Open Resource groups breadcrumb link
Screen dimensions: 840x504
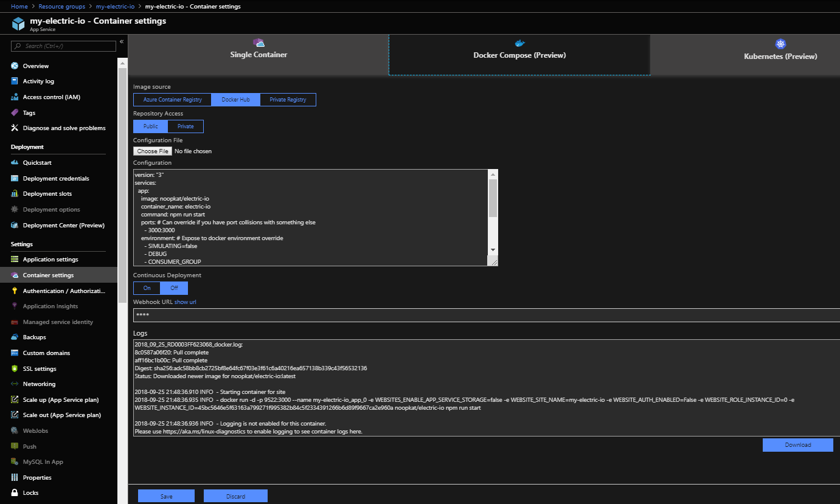[63, 7]
